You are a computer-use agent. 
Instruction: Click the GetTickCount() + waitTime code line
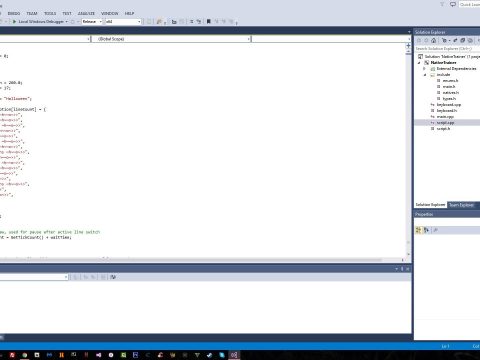pos(36,238)
